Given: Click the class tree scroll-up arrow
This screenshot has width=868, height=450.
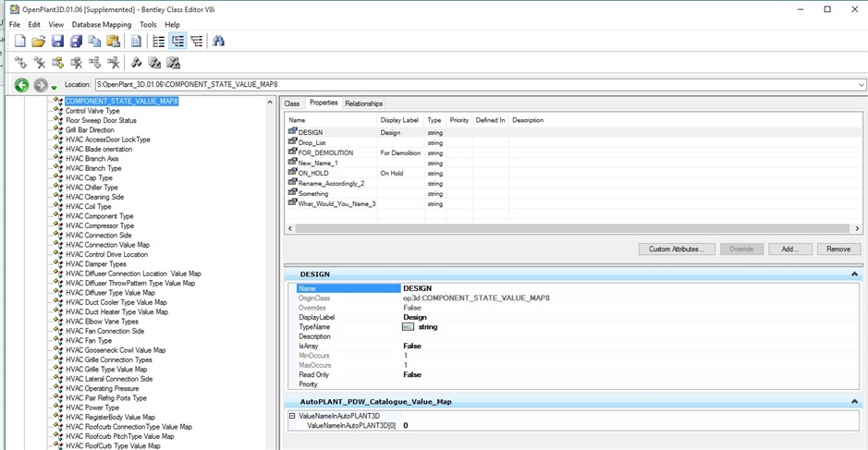Looking at the screenshot, I should 270,103.
